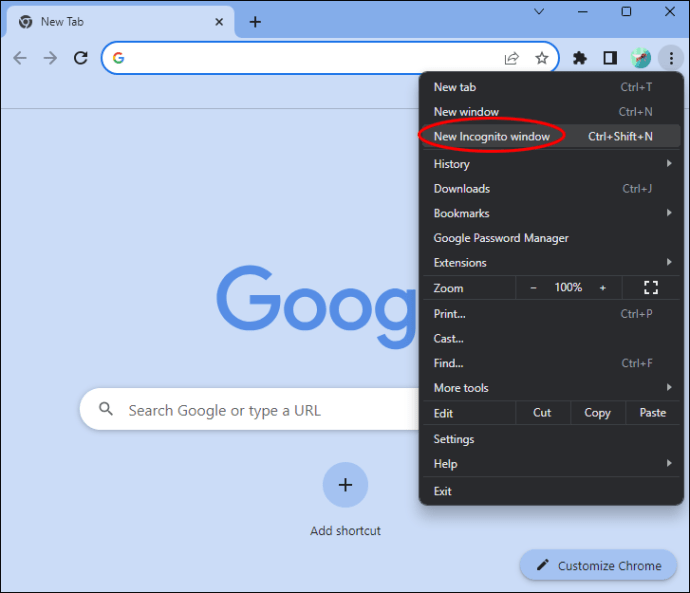Click the Add shortcut plus circle
The width and height of the screenshot is (690, 593).
[x=345, y=485]
